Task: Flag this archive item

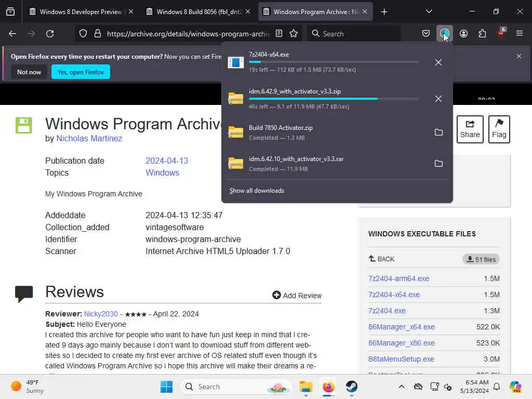Action: pyautogui.click(x=499, y=129)
